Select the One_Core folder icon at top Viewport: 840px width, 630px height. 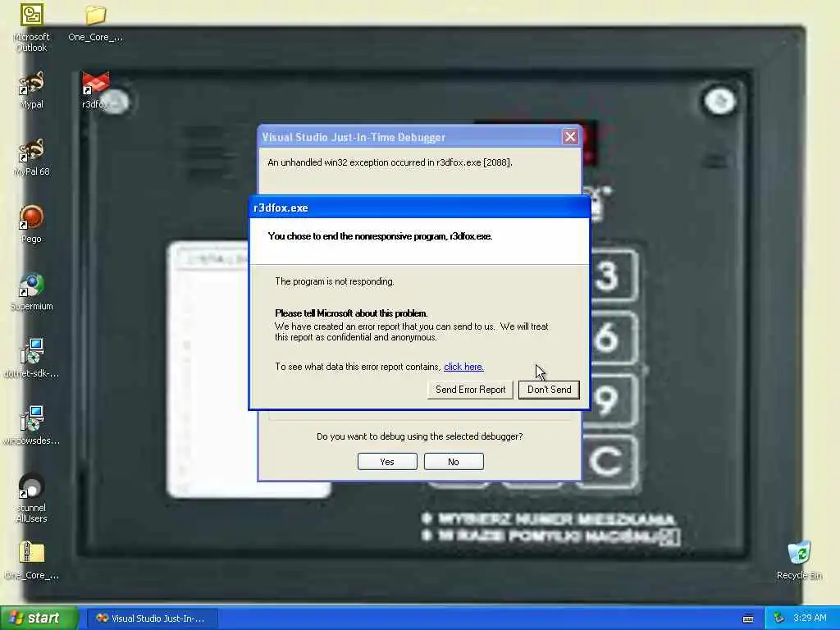tap(95, 22)
